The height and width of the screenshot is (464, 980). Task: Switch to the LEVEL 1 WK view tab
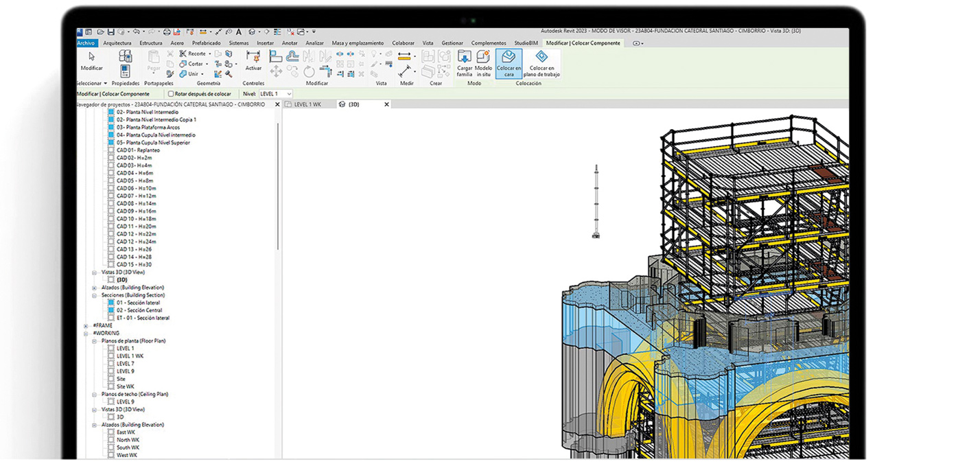[x=307, y=105]
